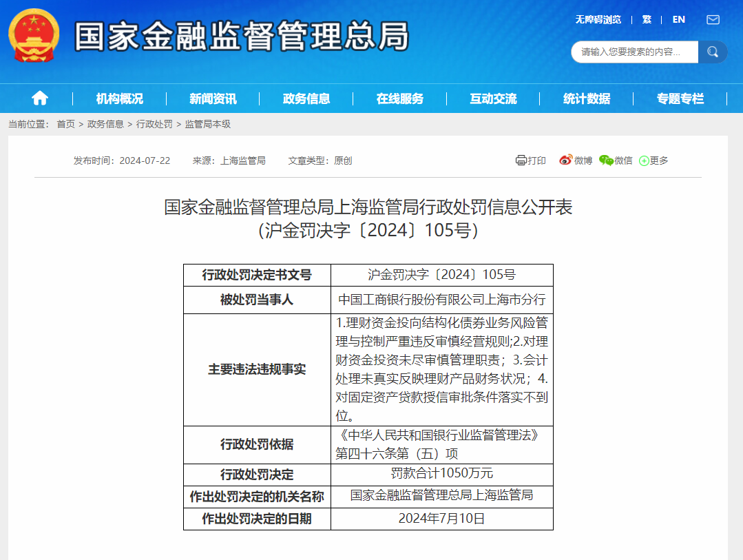Click breadcrumb 监管局本级
The width and height of the screenshot is (743, 560).
[x=207, y=124]
